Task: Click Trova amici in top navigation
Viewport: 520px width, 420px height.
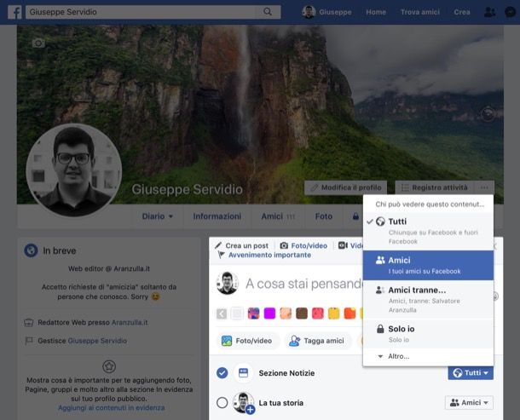Action: 420,12
